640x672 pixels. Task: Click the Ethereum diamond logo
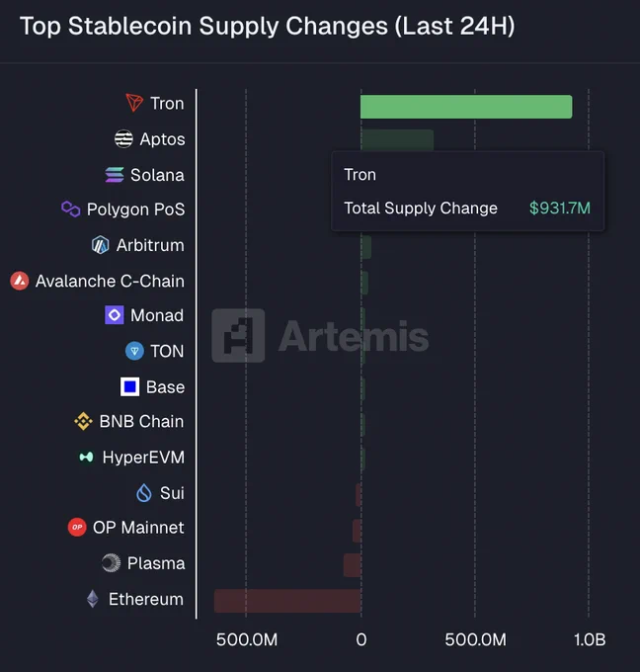[x=93, y=599]
